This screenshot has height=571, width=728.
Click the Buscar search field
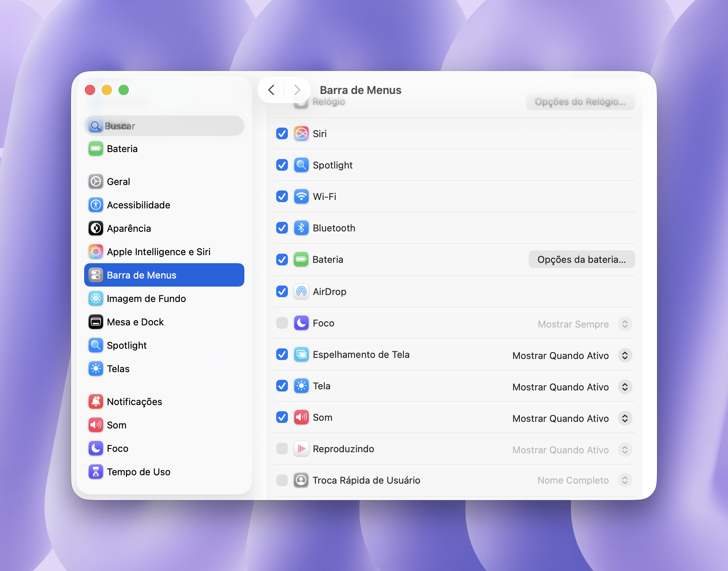tap(165, 126)
